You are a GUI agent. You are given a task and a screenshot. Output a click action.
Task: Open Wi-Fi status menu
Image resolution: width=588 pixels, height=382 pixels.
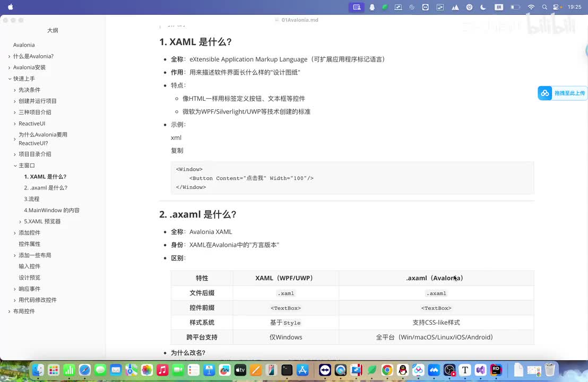coord(531,7)
